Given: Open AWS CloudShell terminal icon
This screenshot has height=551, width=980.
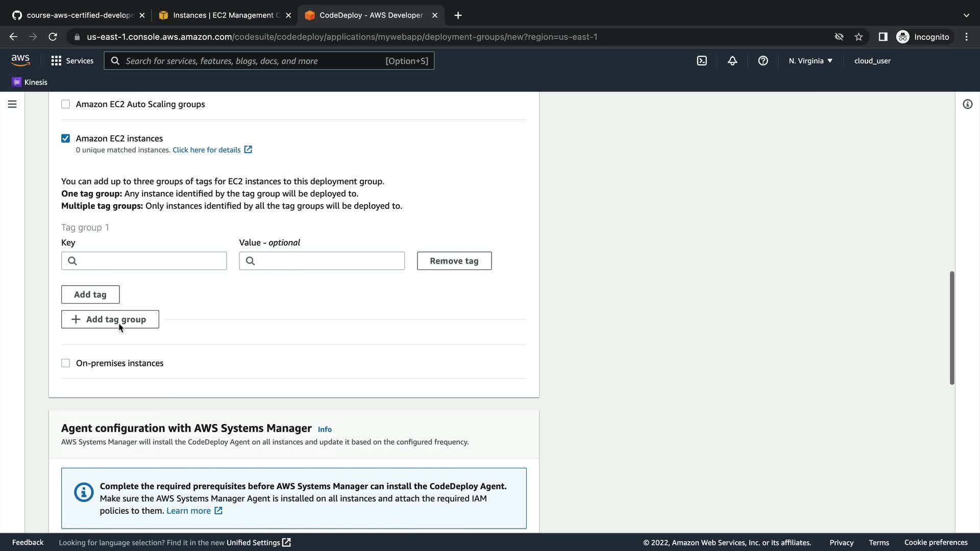Looking at the screenshot, I should 702,61.
